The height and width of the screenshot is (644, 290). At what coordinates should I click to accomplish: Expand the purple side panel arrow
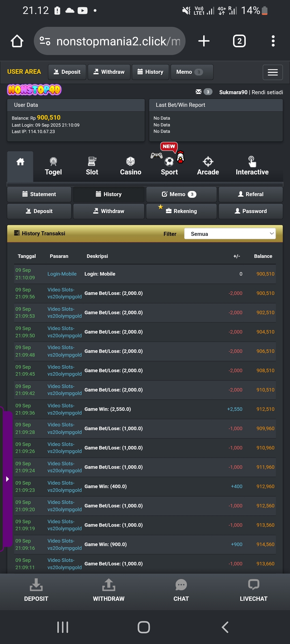7,479
